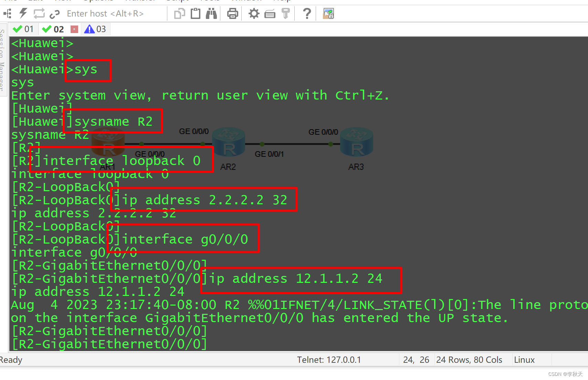Launch SecureFX from the toolbar icon
This screenshot has width=588, height=380.
click(328, 14)
